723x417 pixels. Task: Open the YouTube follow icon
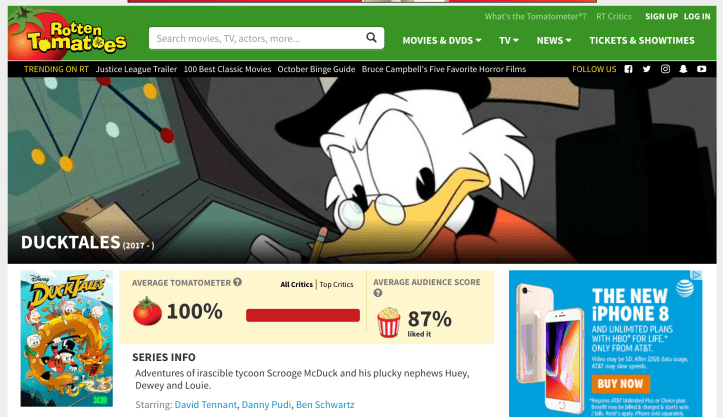point(702,69)
